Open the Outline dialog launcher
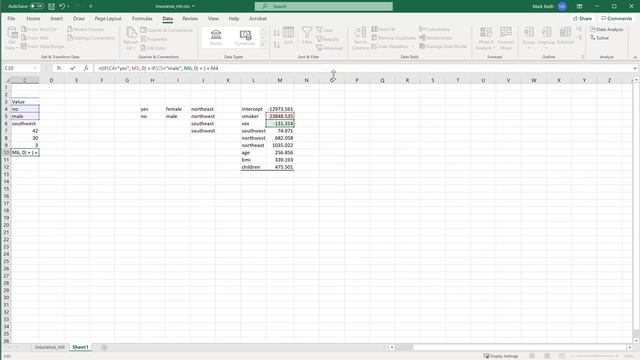 click(582, 57)
